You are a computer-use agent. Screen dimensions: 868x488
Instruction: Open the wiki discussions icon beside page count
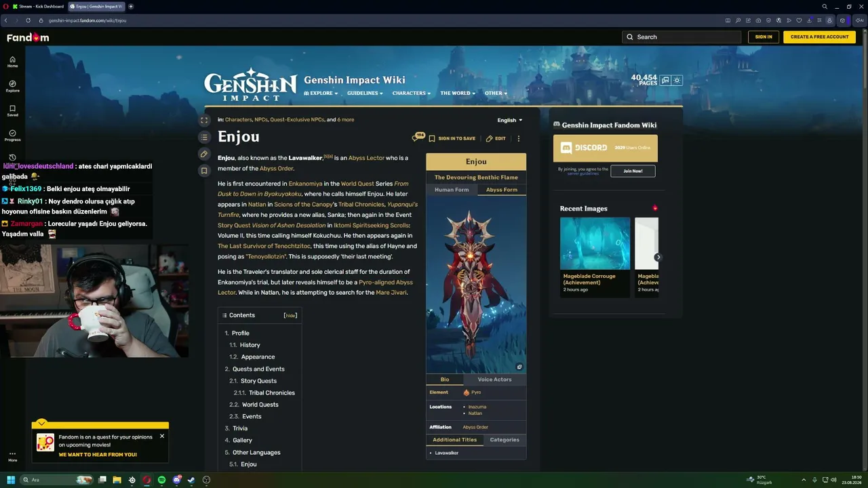[x=665, y=80]
